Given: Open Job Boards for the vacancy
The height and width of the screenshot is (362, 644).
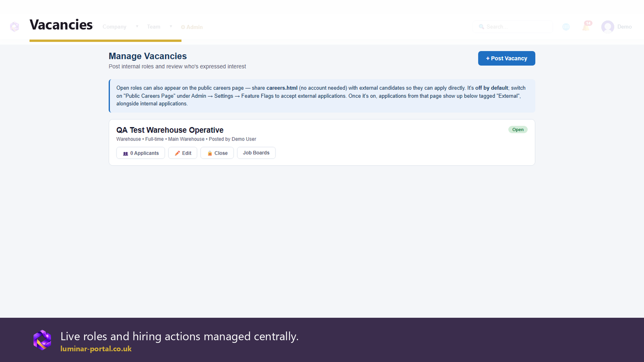Looking at the screenshot, I should 256,153.
